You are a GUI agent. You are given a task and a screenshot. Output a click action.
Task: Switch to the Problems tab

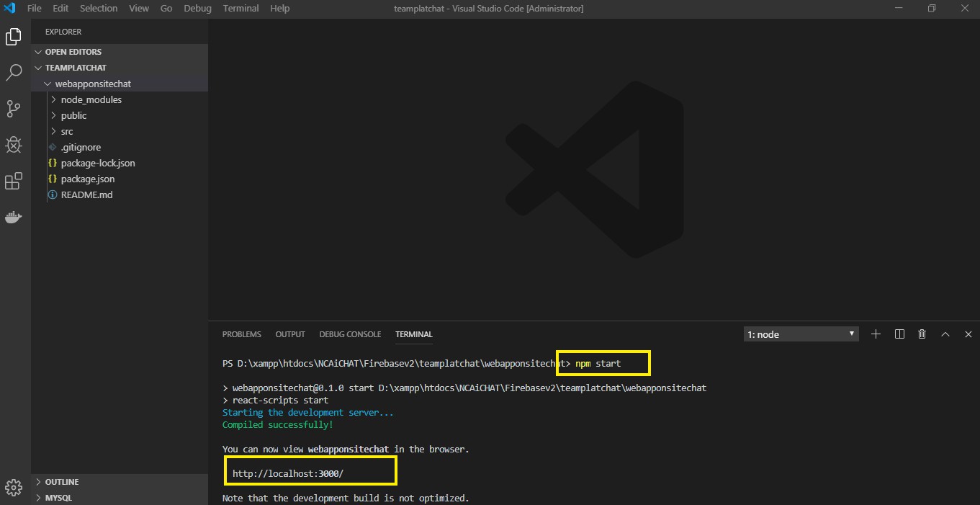coord(242,334)
